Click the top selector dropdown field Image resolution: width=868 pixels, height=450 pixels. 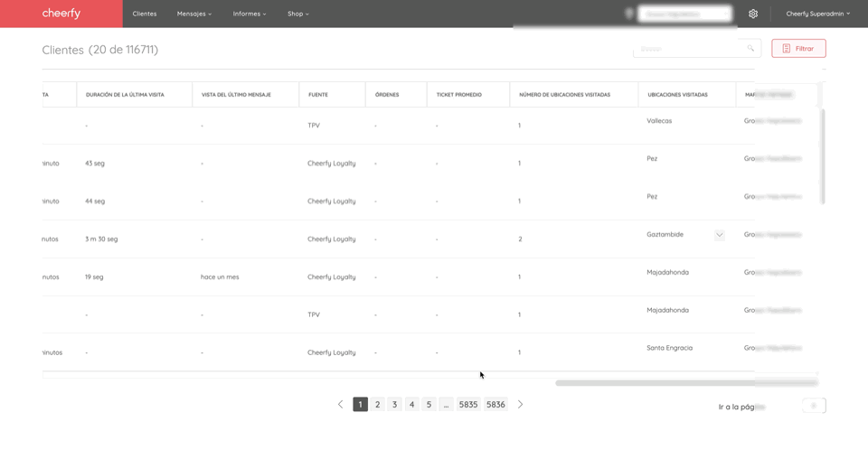click(x=685, y=14)
